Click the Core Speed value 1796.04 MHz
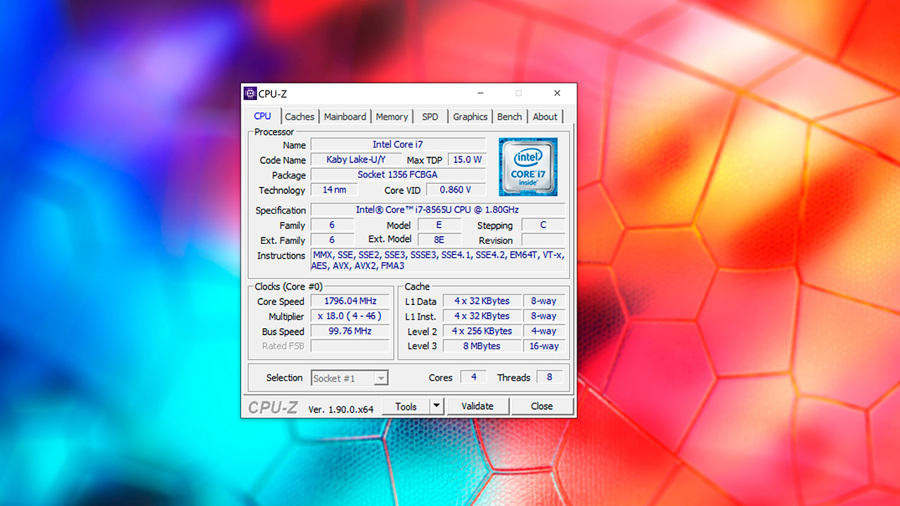 click(350, 301)
